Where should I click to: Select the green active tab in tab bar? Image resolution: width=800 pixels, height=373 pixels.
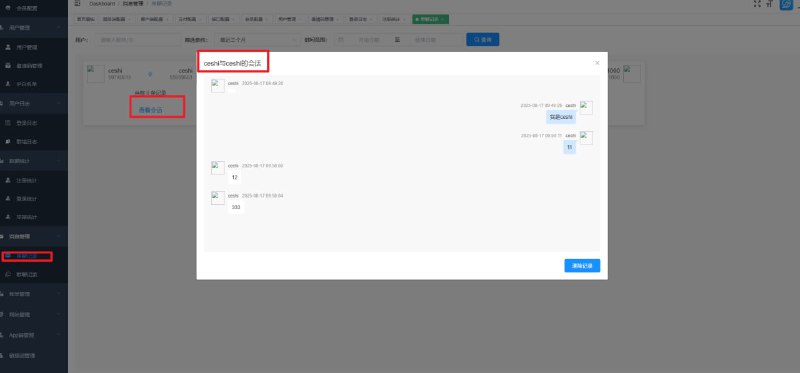click(430, 19)
